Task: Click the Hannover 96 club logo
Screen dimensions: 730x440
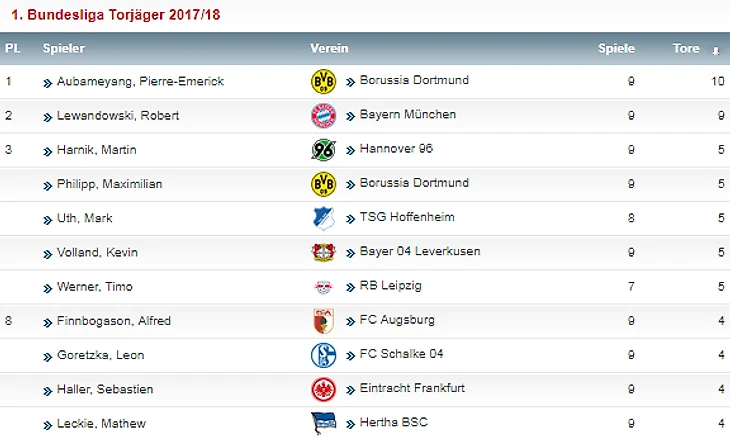Action: click(x=324, y=150)
